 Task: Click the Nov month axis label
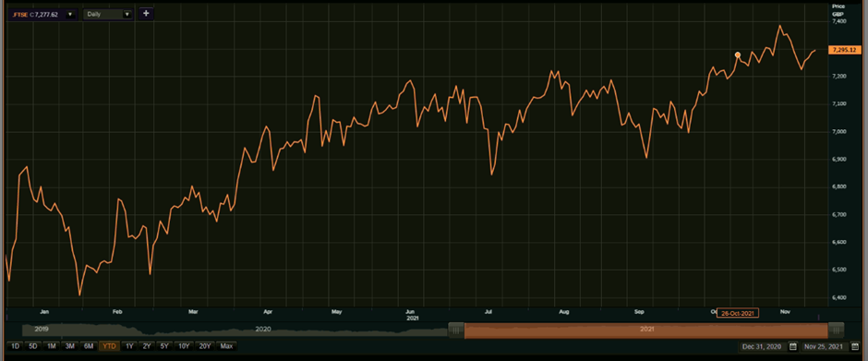[x=785, y=312]
